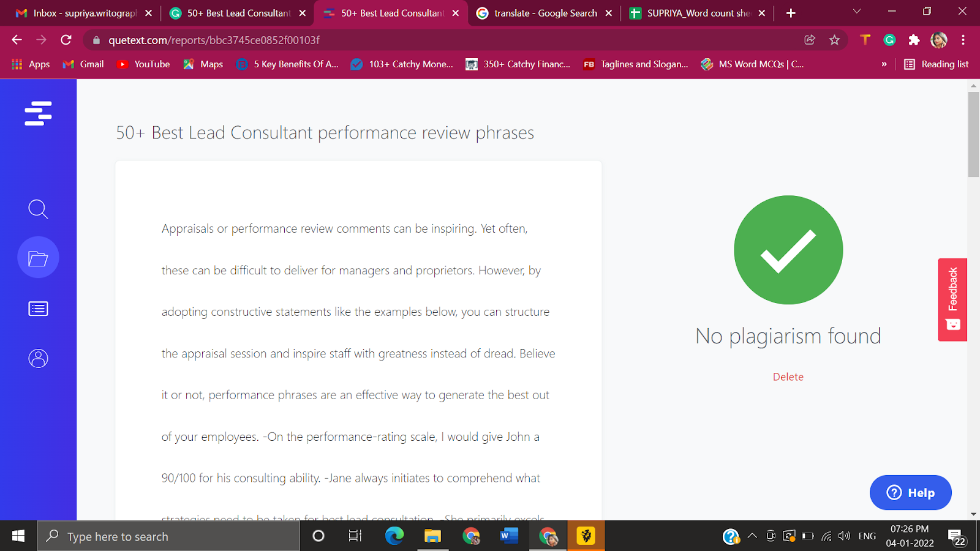Open the Maps bookmark

203,64
